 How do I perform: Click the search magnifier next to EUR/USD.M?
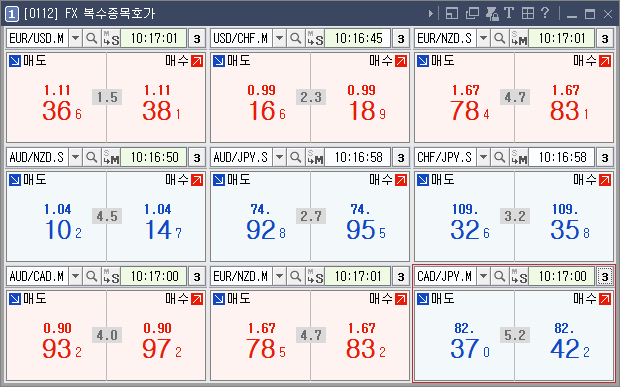[91, 38]
